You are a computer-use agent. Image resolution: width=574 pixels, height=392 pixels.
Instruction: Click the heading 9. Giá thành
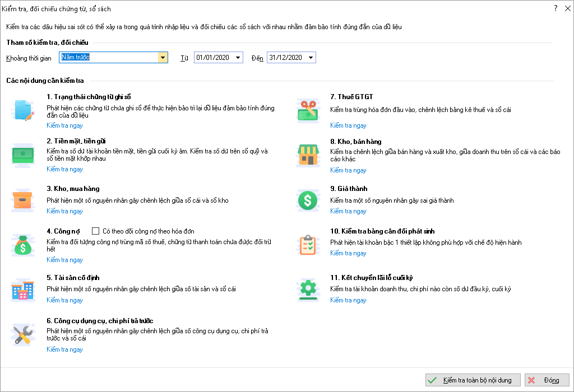(349, 188)
